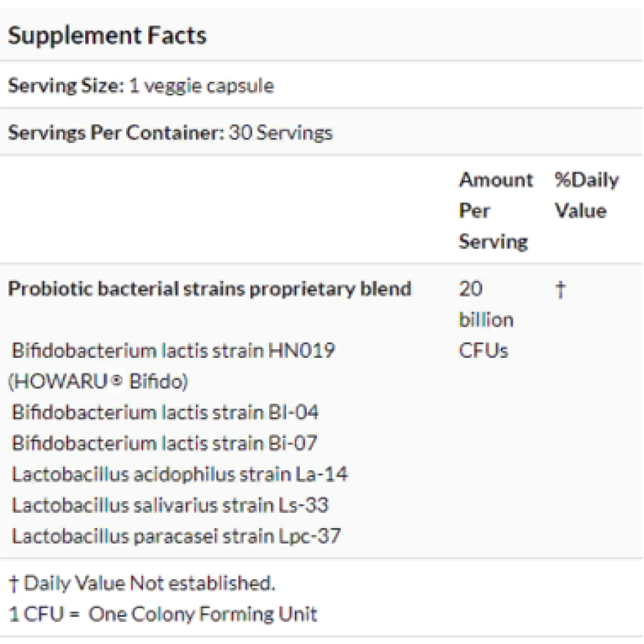This screenshot has height=644, width=644.
Task: Click Bifidobacterium lactis strain Bi-07 line
Action: pyautogui.click(x=165, y=443)
